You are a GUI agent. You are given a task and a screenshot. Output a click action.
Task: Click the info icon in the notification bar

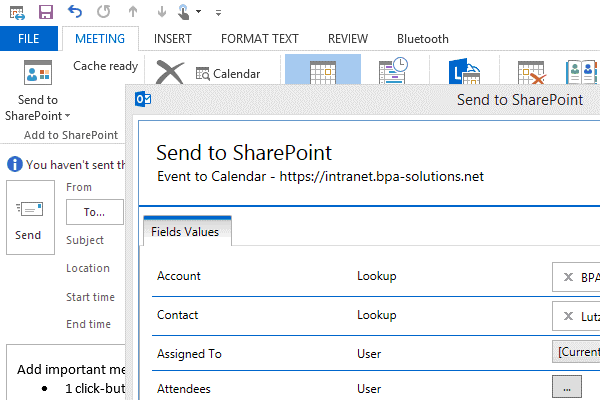(15, 164)
